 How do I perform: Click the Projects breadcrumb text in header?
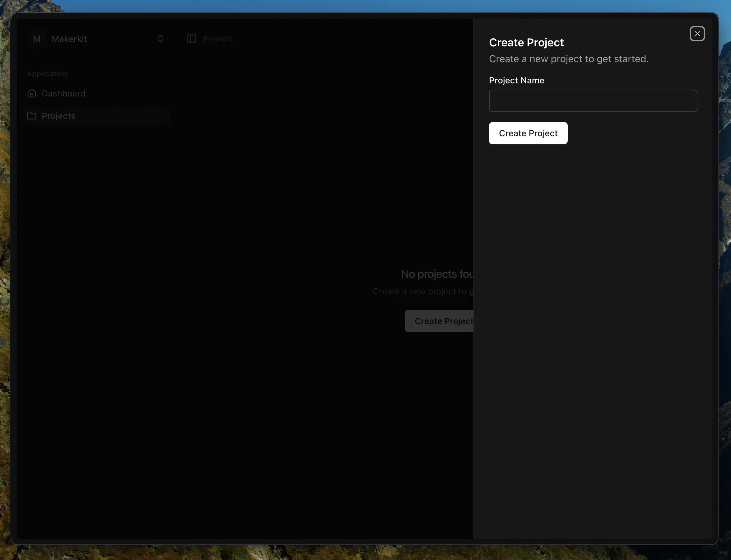click(217, 39)
